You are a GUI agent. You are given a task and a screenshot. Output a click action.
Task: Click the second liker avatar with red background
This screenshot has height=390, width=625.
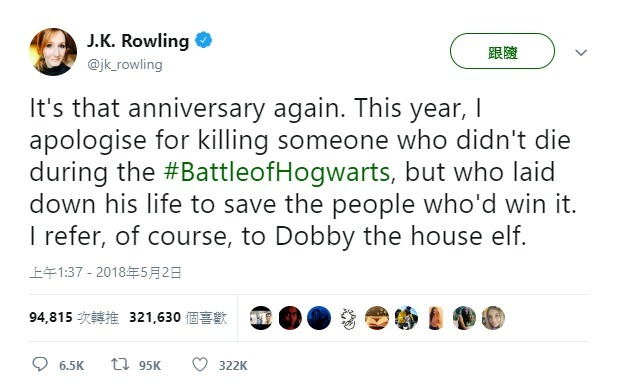coord(290,318)
